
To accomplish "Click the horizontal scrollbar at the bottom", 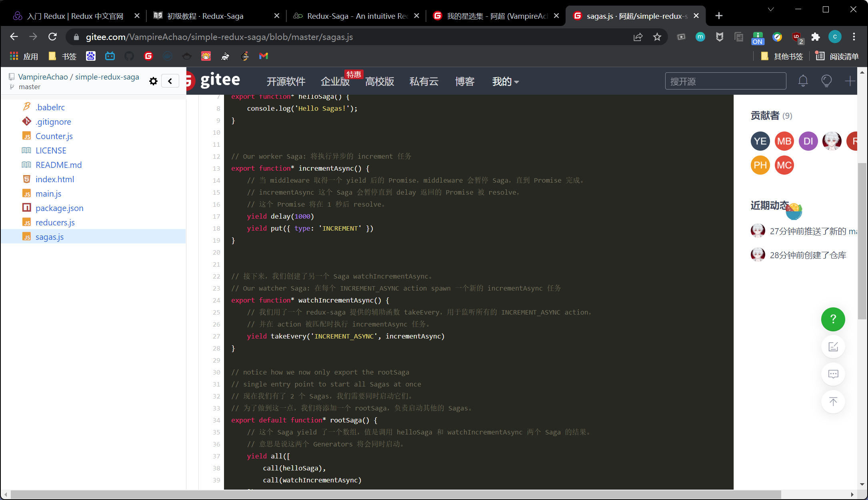I will pos(396,495).
